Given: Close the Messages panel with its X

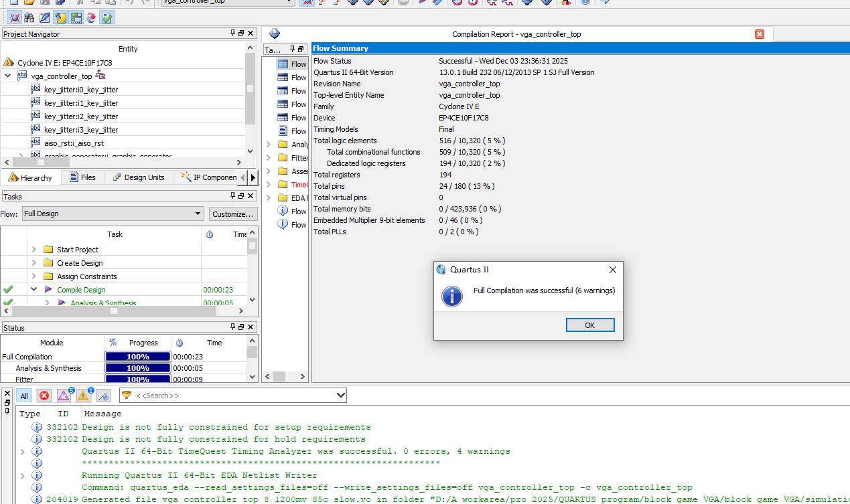Looking at the screenshot, I should (x=7, y=394).
